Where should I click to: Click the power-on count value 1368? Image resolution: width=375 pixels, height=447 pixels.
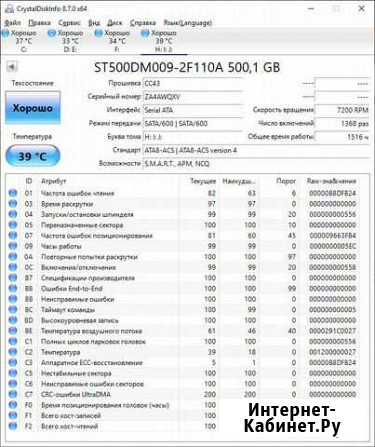[x=342, y=123]
